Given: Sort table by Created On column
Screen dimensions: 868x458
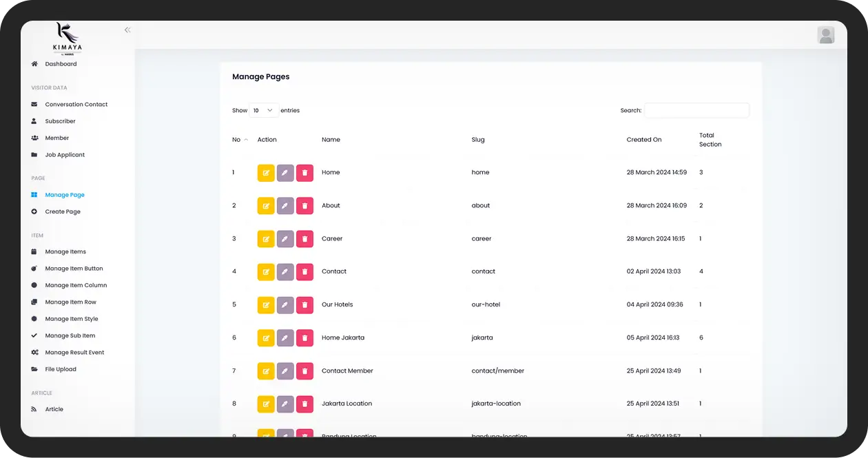Looking at the screenshot, I should click(x=643, y=140).
